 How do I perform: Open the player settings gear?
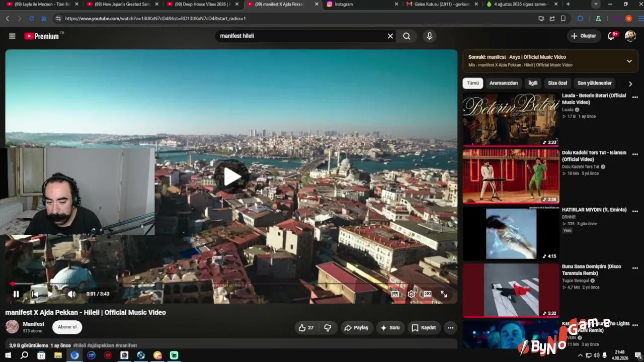point(412,294)
